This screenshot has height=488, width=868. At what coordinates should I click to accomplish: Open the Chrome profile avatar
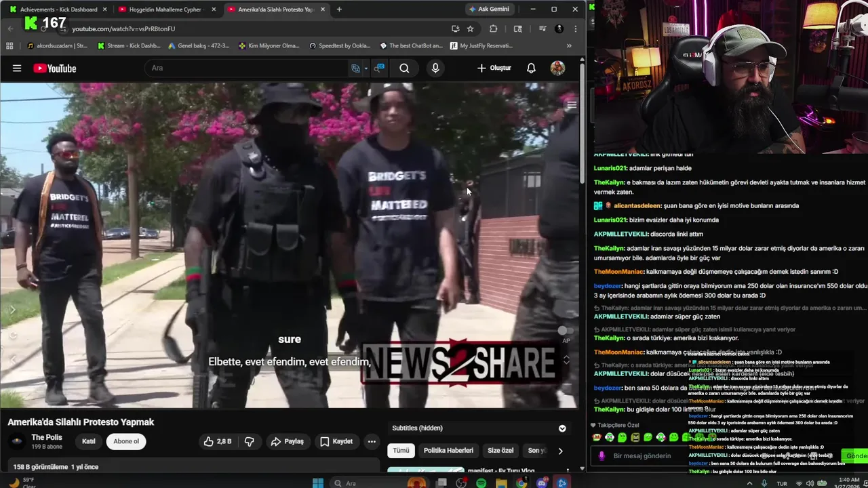point(559,29)
